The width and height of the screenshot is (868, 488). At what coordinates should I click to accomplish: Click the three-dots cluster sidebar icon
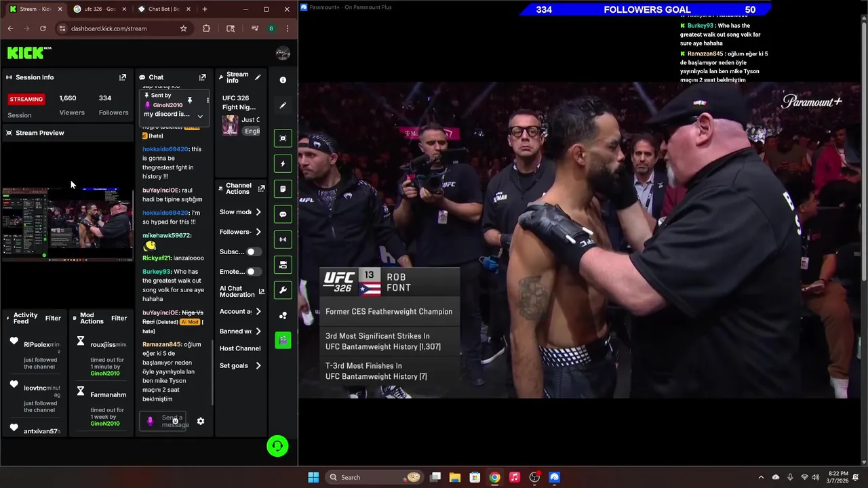pyautogui.click(x=283, y=315)
